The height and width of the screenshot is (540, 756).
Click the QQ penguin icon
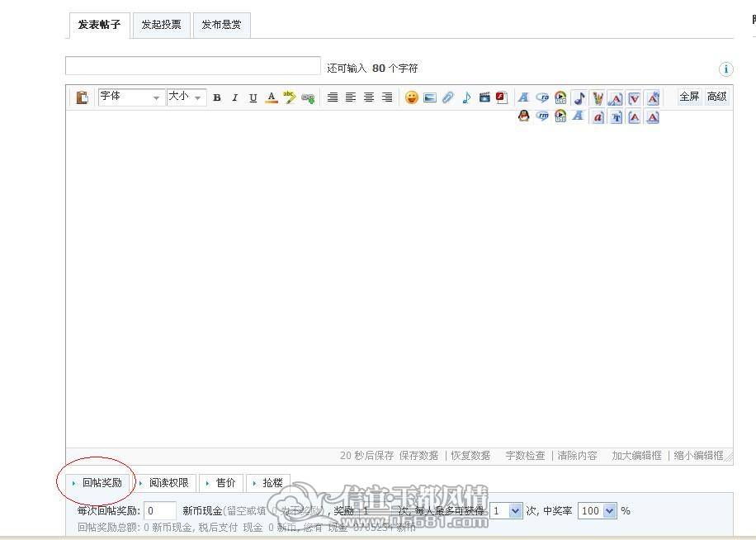click(523, 116)
